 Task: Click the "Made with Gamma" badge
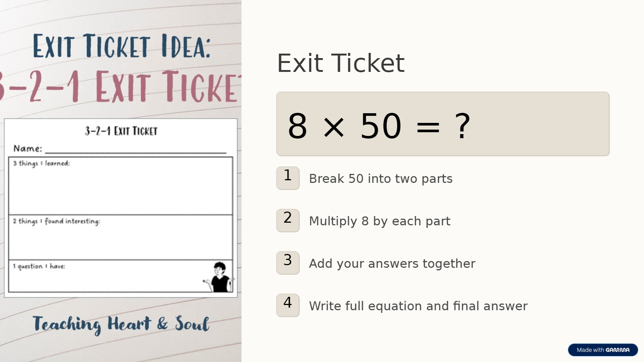coord(603,350)
